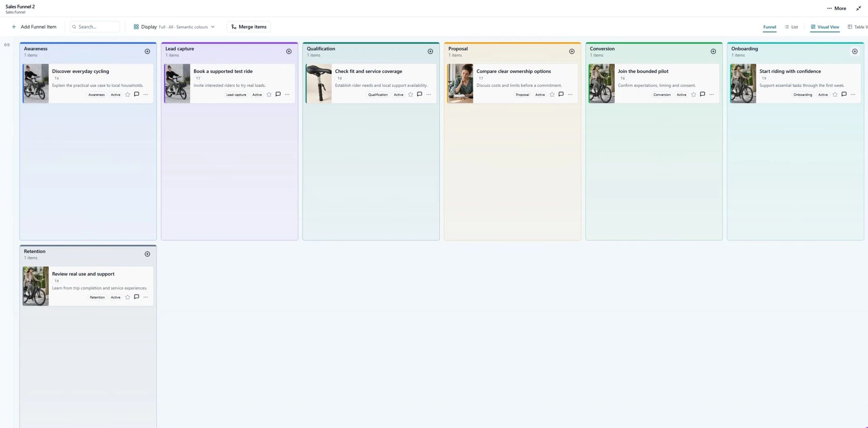Click the Search input field
This screenshot has width=868, height=428.
point(95,27)
